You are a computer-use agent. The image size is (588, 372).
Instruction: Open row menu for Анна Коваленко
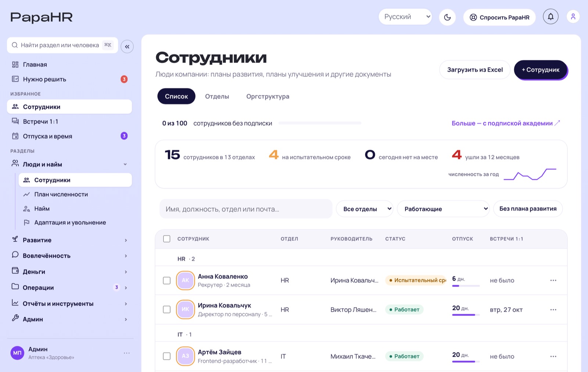553,280
